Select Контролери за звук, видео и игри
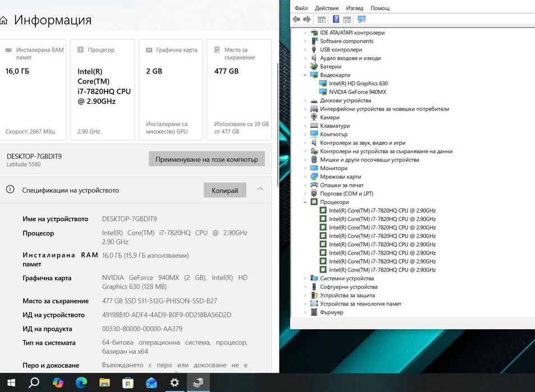This screenshot has height=392, width=535. 363,143
